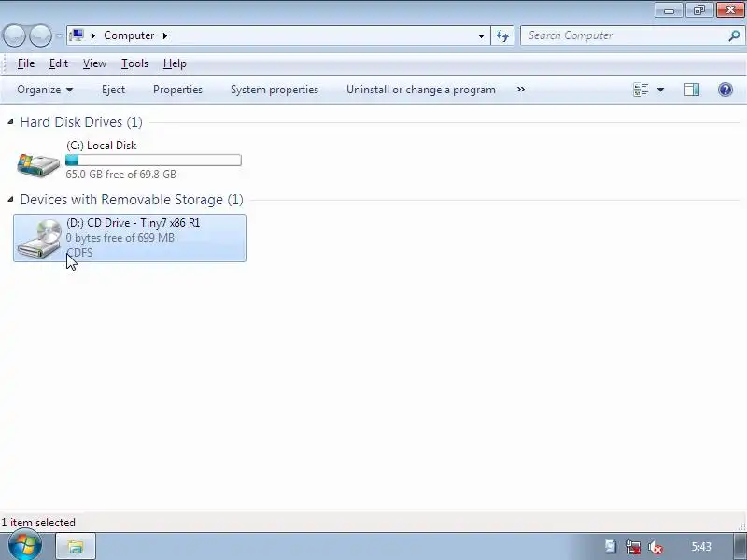This screenshot has height=560, width=747.
Task: Click the 65.0 GB free text
Action: click(x=121, y=175)
